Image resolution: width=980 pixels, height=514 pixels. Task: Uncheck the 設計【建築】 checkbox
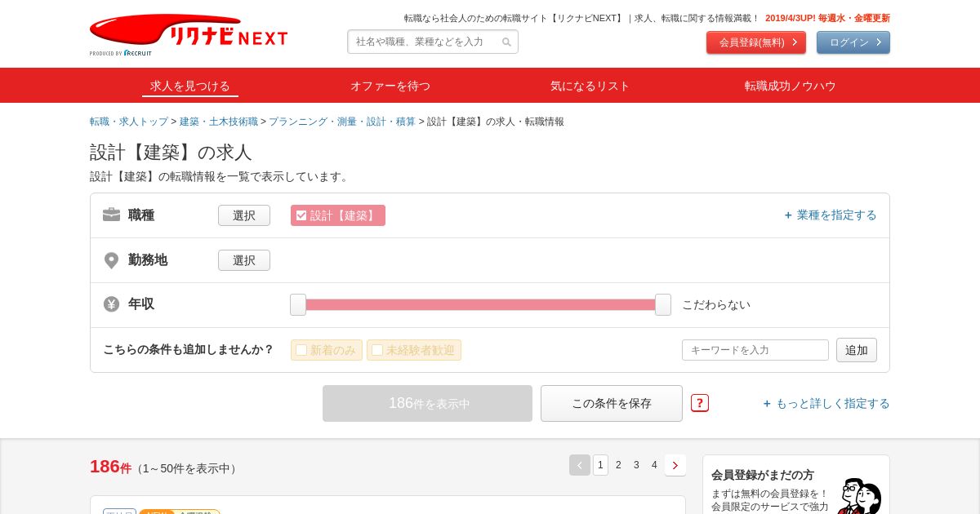(x=301, y=215)
